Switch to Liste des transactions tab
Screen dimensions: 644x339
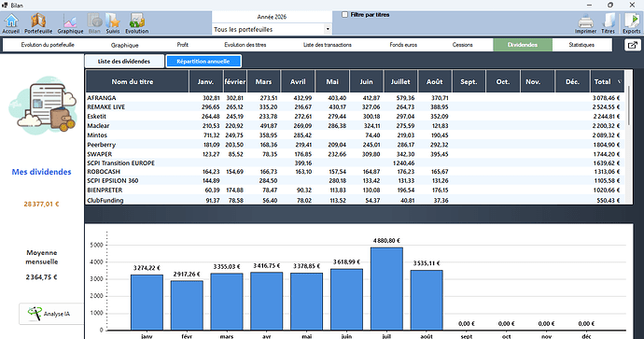point(328,45)
